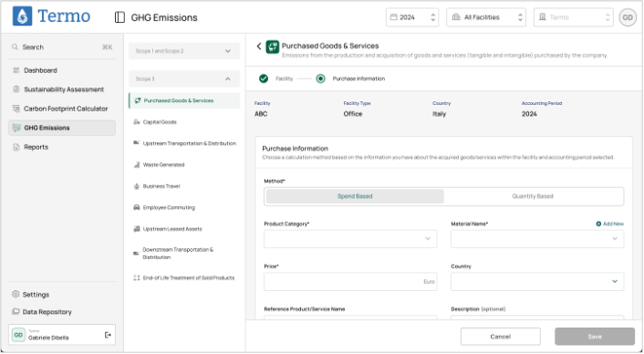This screenshot has width=644, height=354.
Task: Click the Purchase Information step indicator
Action: coord(321,78)
